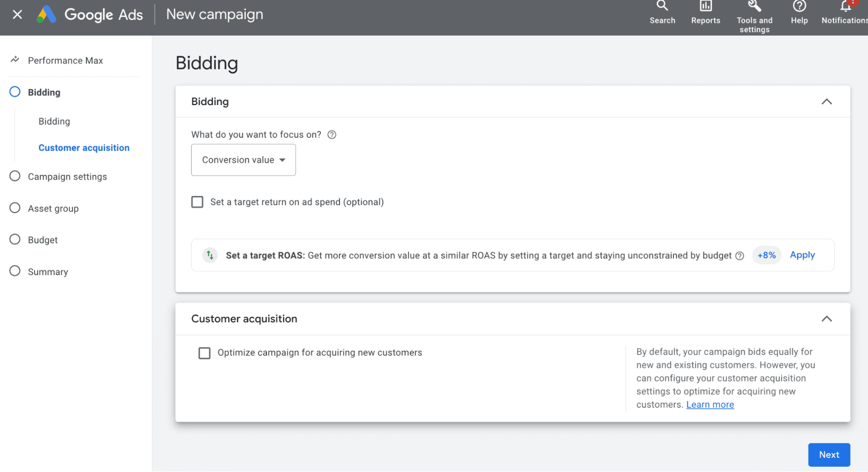Enable target return on ad spend checkbox
The image size is (868, 472).
point(197,202)
